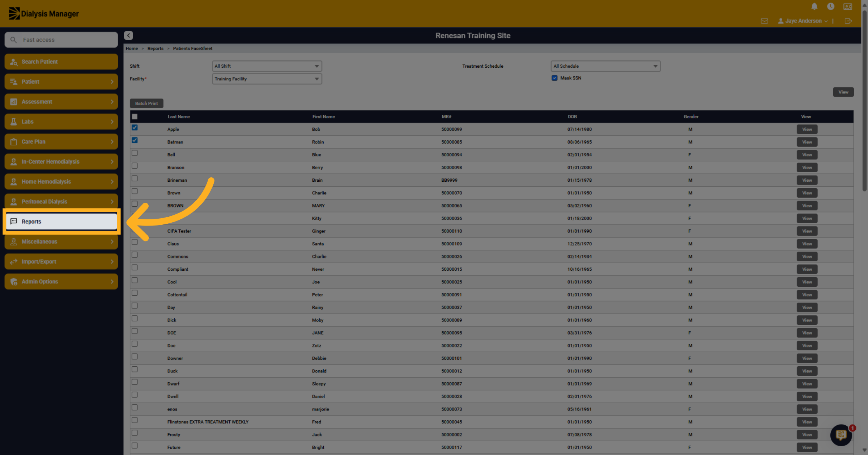The width and height of the screenshot is (868, 455).
Task: Open the mail envelope icon
Action: 764,21
